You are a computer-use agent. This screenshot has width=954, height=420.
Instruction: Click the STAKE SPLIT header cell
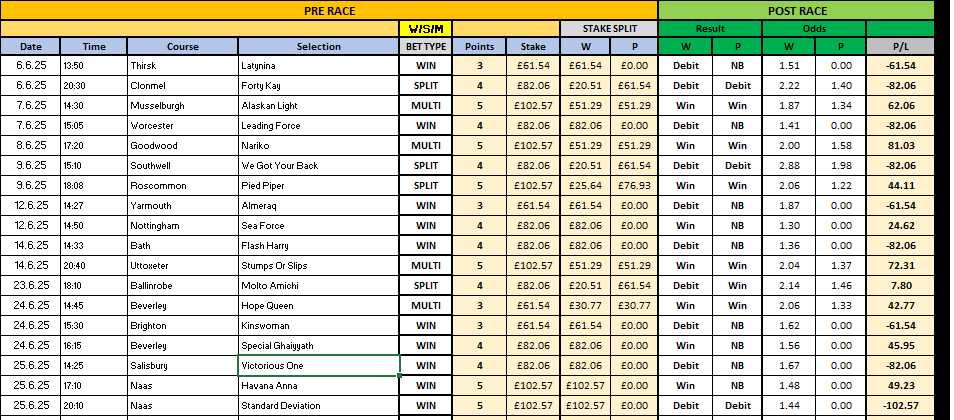click(610, 29)
